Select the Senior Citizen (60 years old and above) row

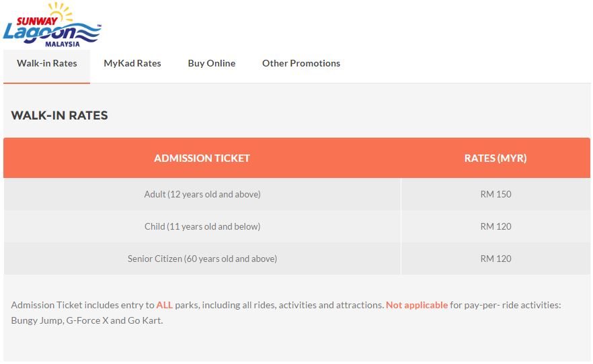pyautogui.click(x=297, y=259)
